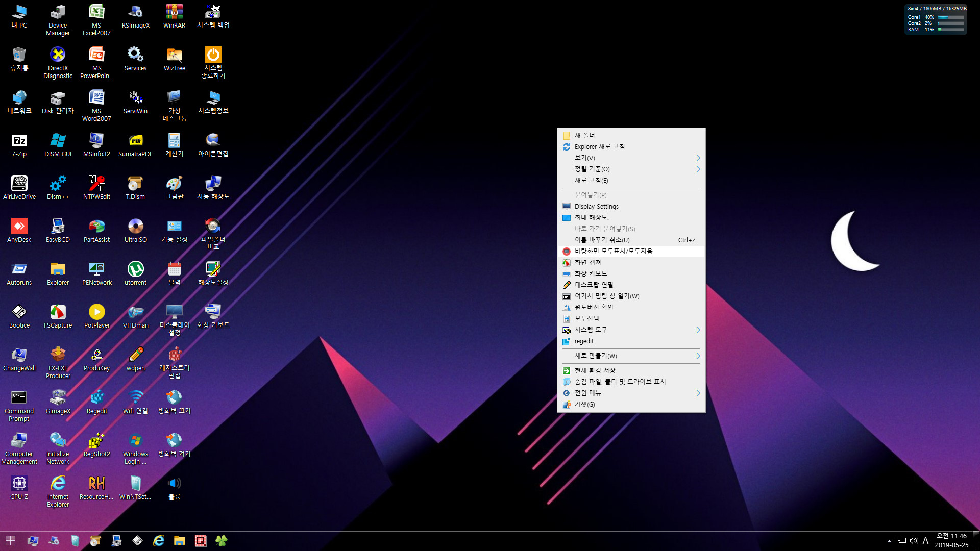
Task: Select 이름 바꾸기 취소(U) menu item
Action: [631, 240]
